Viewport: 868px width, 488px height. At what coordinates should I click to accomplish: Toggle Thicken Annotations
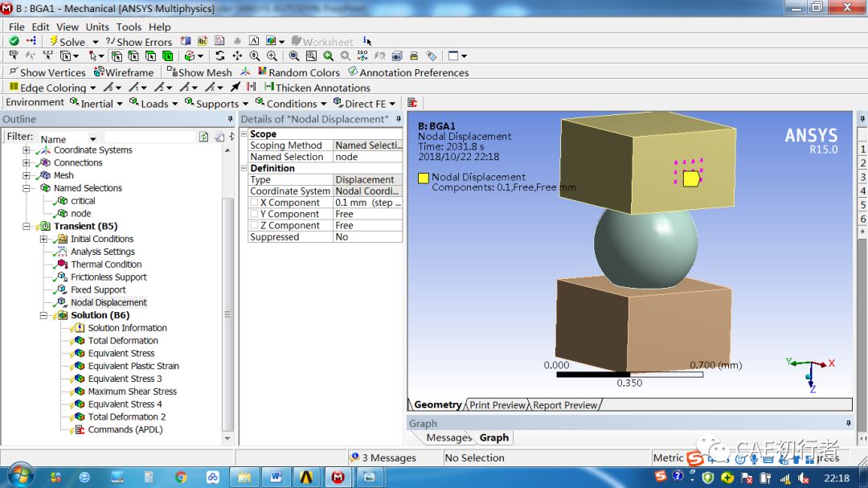tap(317, 87)
